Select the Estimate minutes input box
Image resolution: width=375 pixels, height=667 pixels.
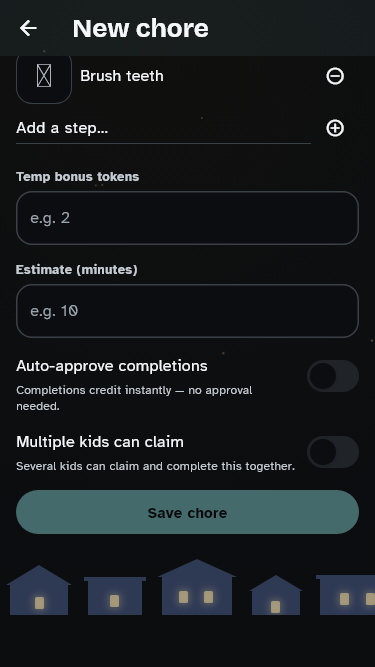pos(188,311)
